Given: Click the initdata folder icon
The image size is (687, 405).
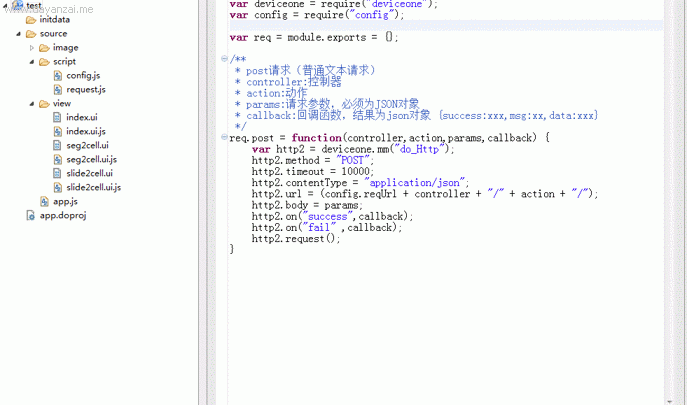Looking at the screenshot, I should coord(31,20).
